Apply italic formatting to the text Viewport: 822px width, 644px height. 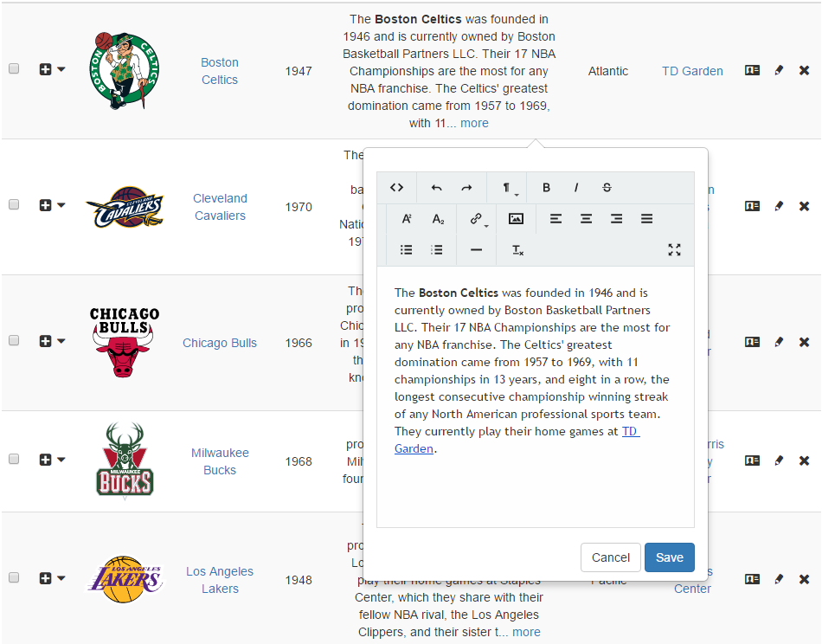[576, 188]
